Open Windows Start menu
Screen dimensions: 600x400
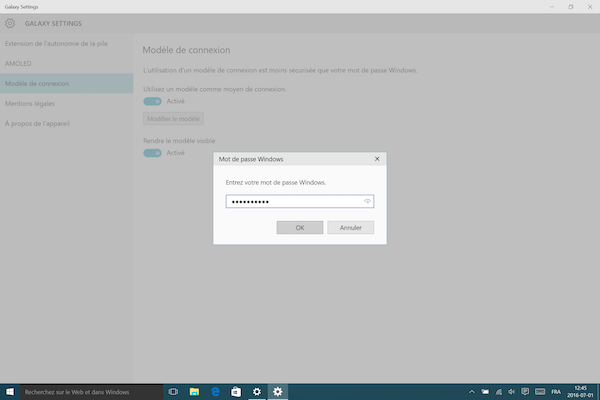coord(10,392)
